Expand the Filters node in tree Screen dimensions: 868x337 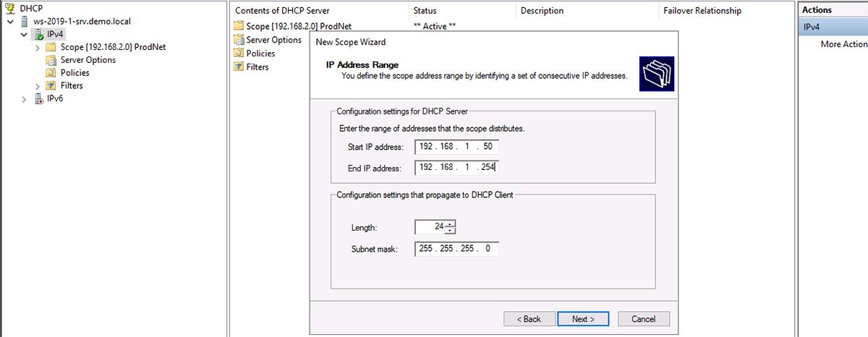[37, 86]
